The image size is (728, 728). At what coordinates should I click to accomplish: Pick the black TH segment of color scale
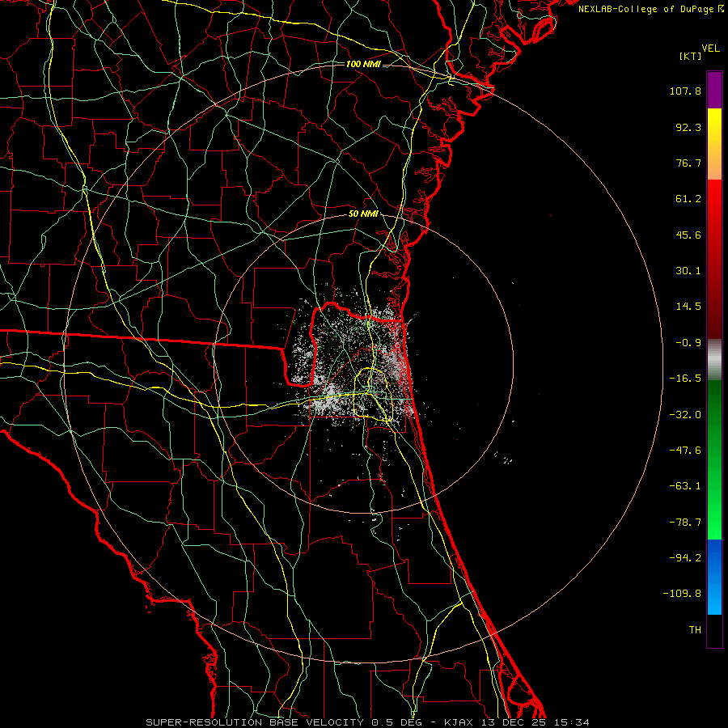(714, 630)
